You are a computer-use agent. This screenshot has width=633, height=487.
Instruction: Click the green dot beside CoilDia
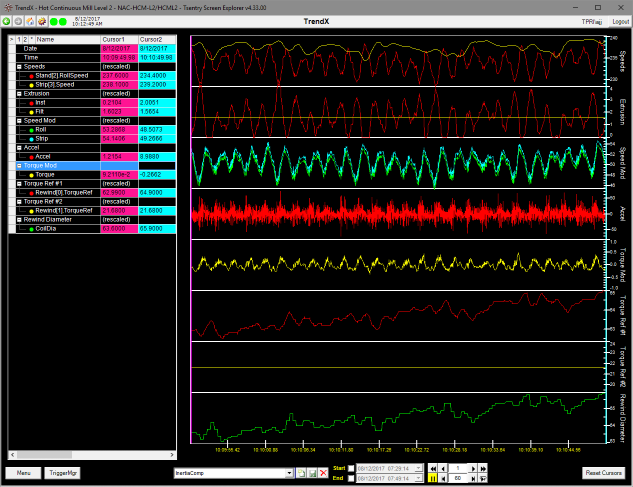31,229
